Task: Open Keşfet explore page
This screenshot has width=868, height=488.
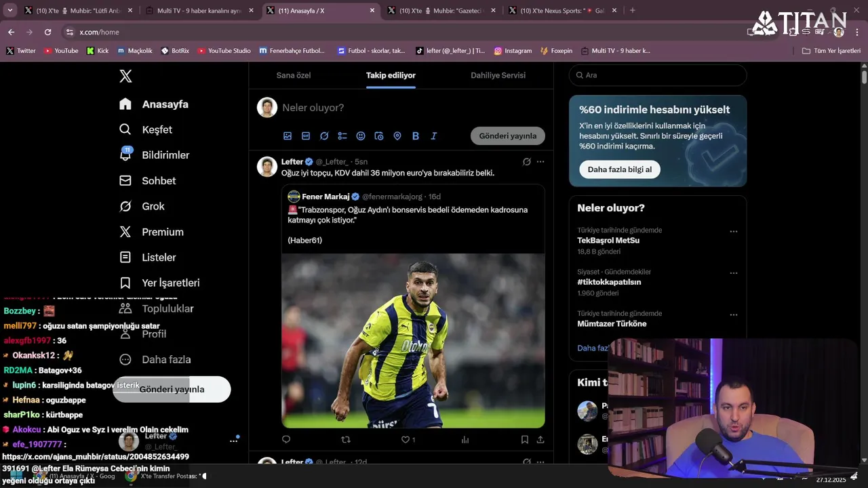Action: tap(146, 129)
